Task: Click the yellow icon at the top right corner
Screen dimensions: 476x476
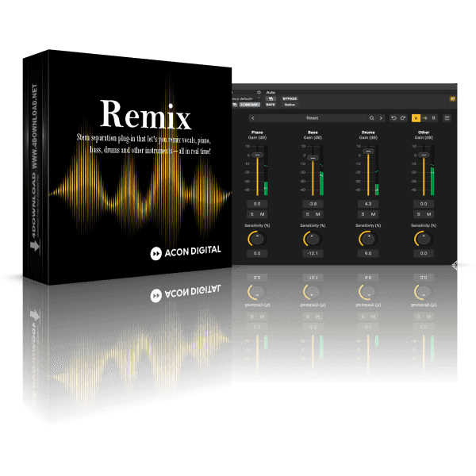Action: click(452, 99)
